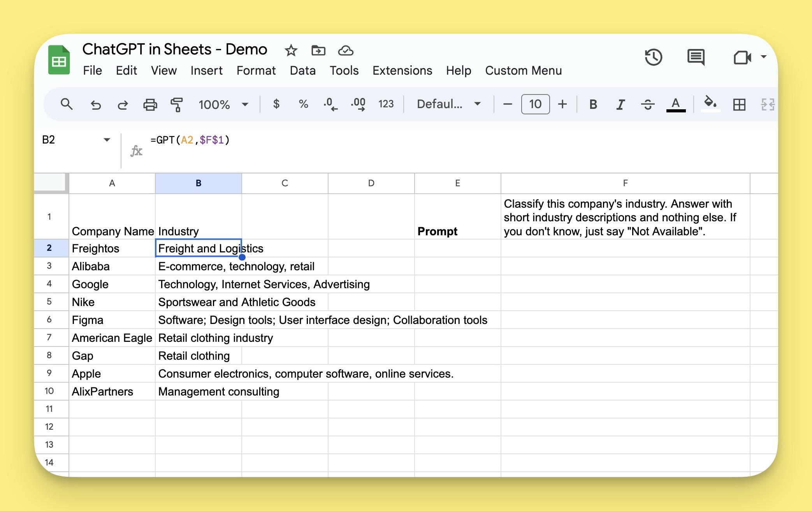Open the Tools menu
812x511 pixels.
[344, 70]
